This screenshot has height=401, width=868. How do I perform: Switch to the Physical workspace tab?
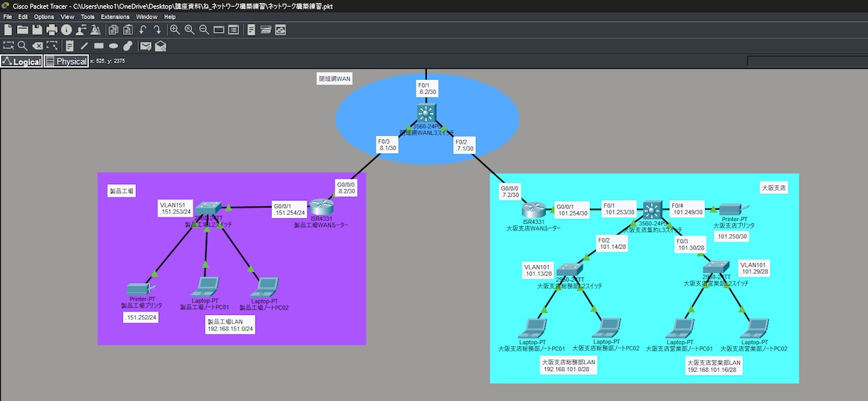click(x=66, y=62)
